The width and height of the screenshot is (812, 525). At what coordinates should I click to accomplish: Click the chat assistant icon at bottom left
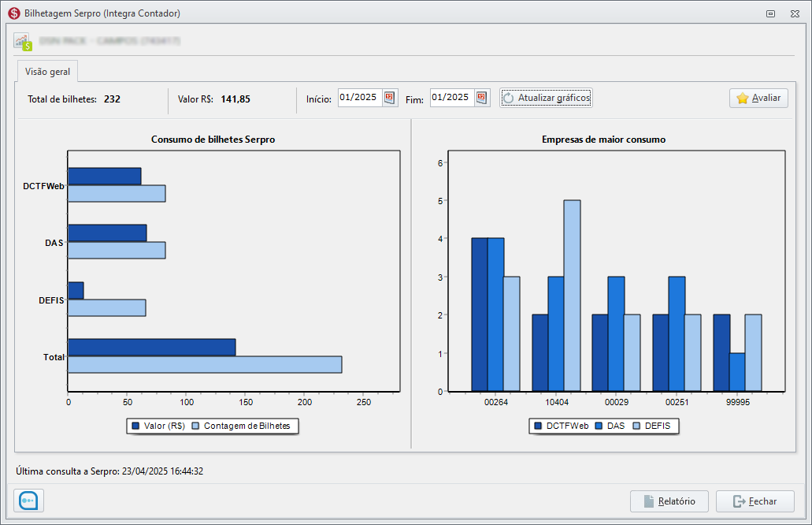click(28, 501)
